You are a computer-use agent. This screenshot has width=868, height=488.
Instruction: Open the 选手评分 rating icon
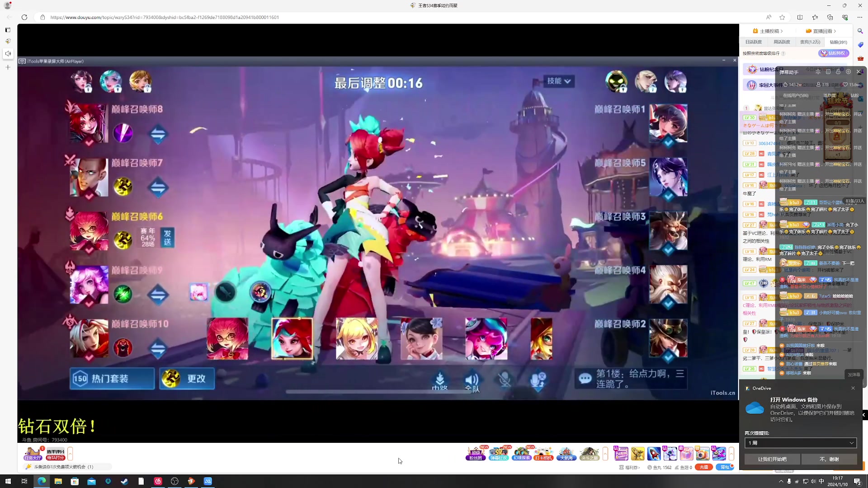tap(55, 454)
